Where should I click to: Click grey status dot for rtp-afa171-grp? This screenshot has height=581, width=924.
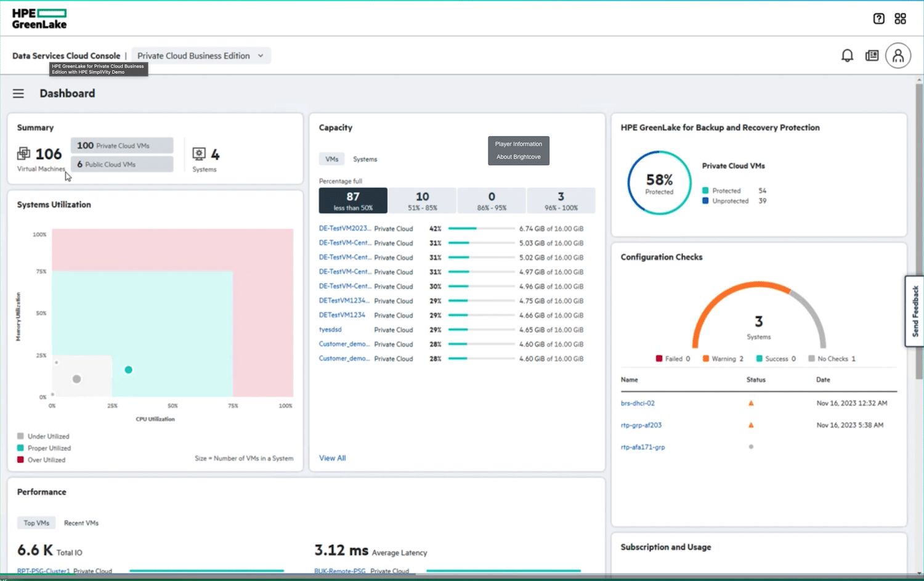(x=751, y=447)
